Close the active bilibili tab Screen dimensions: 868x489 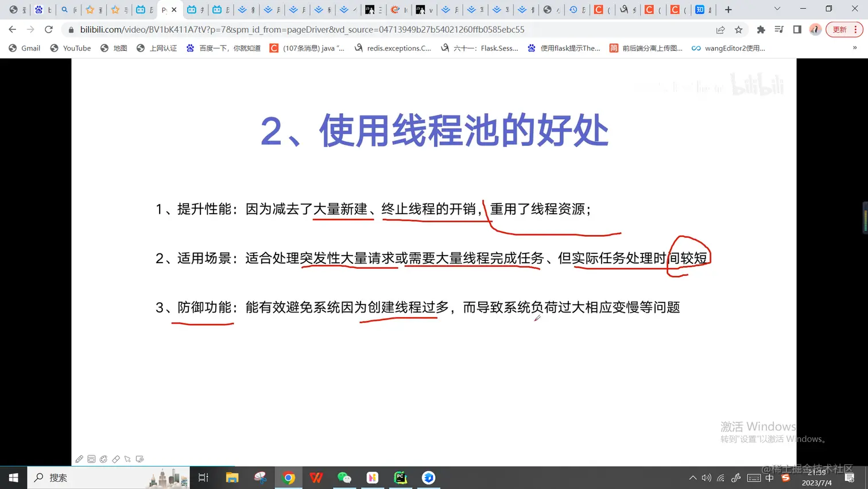174,10
